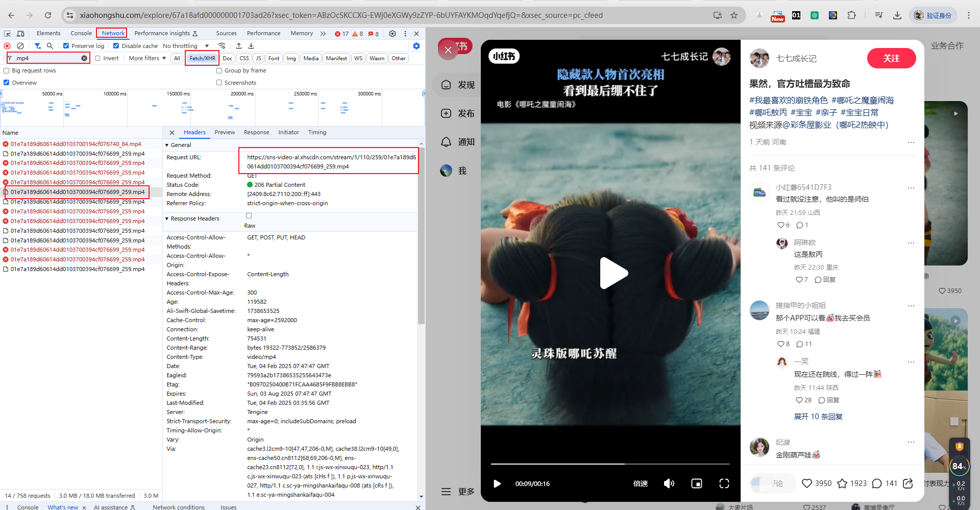Export HAR file with download icon

click(x=251, y=46)
